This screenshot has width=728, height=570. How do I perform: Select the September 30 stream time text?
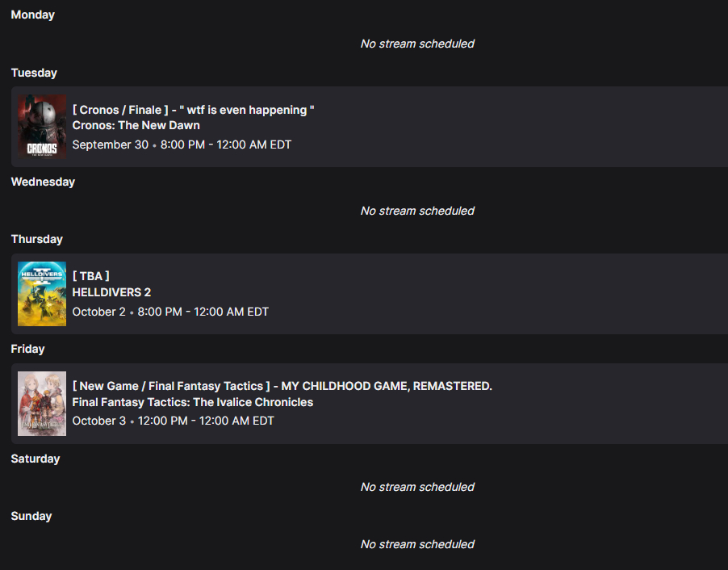tap(182, 145)
